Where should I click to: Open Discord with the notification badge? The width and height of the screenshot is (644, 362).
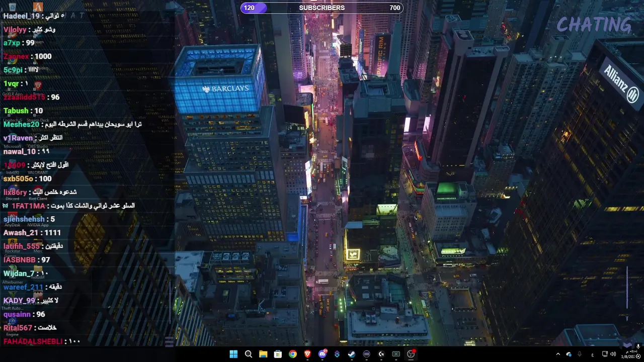click(x=323, y=354)
